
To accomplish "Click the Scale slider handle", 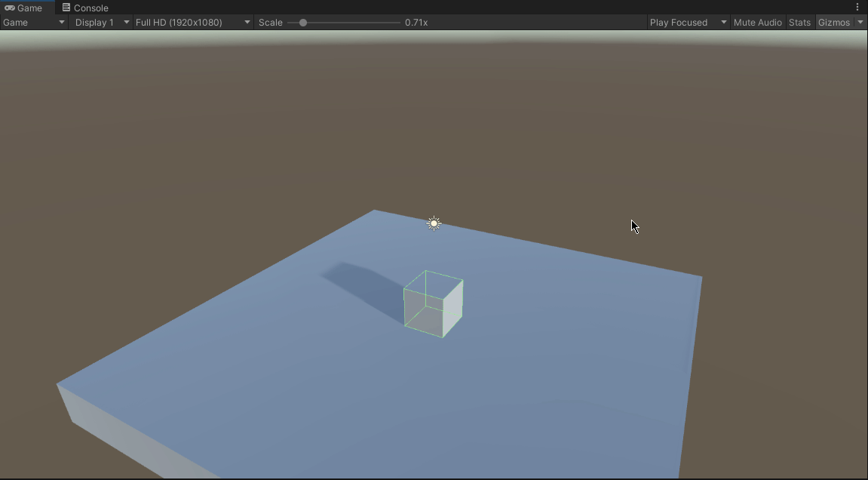I will point(304,23).
